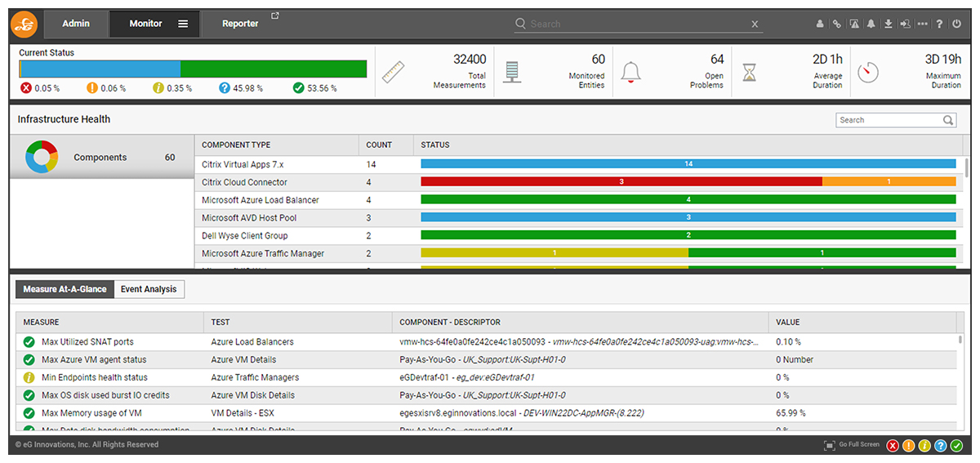Open the Monitor hamburger menu
This screenshot has width=980, height=463.
(x=183, y=24)
